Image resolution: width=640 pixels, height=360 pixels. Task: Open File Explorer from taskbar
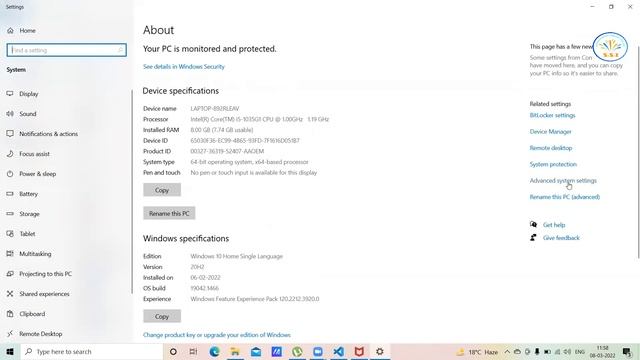235,351
